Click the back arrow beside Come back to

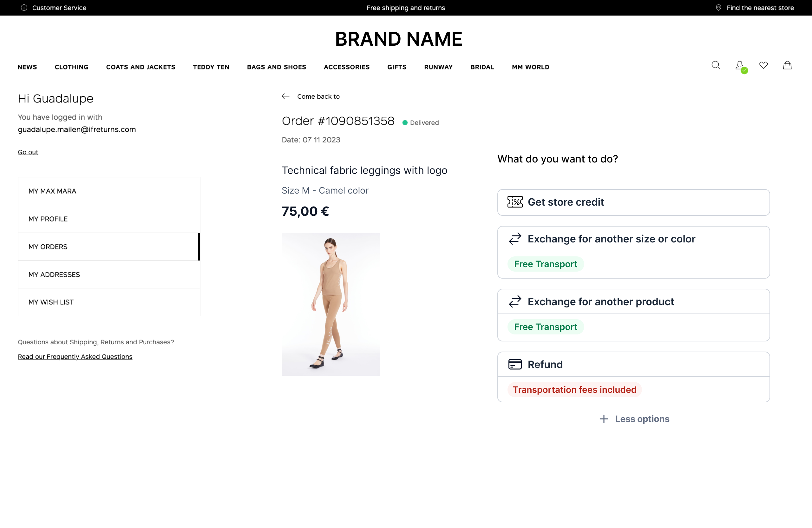tap(285, 96)
